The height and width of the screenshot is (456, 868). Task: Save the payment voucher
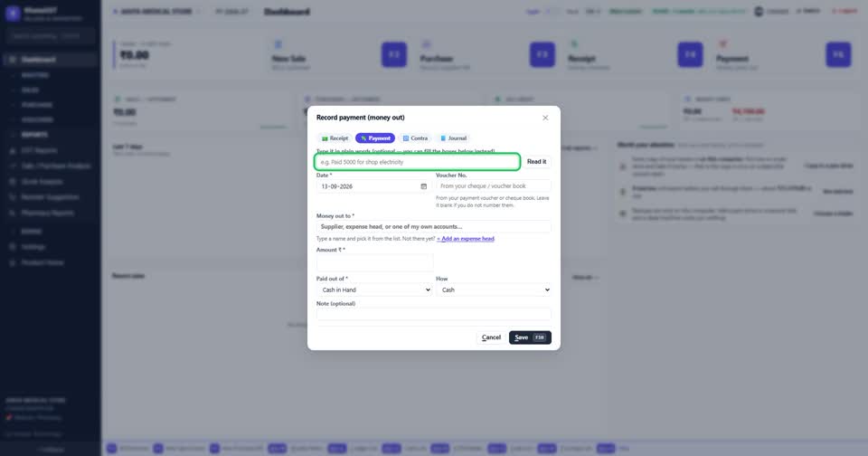530,337
